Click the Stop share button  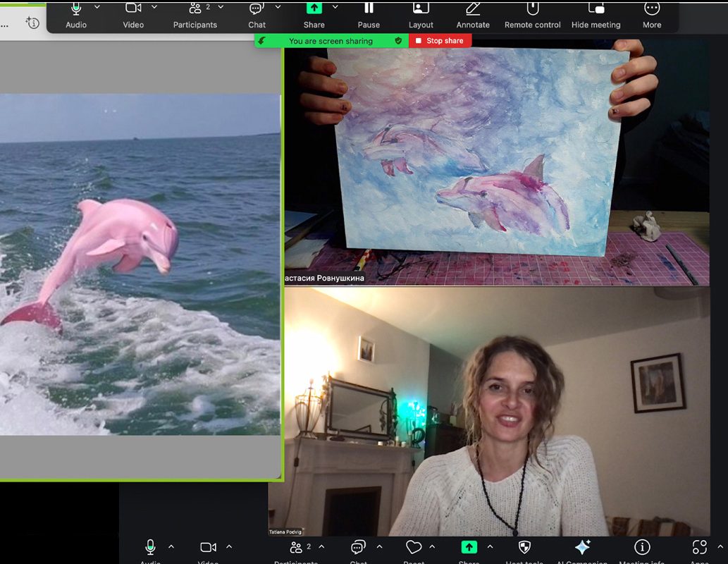click(x=440, y=41)
